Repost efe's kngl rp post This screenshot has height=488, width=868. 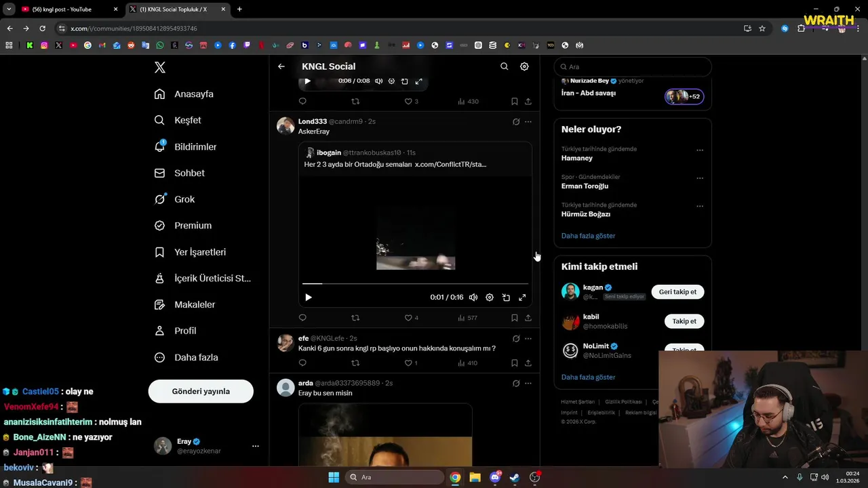tap(355, 363)
